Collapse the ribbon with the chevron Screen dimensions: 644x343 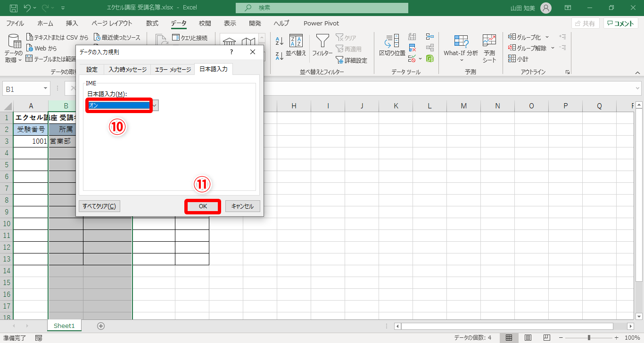click(637, 72)
